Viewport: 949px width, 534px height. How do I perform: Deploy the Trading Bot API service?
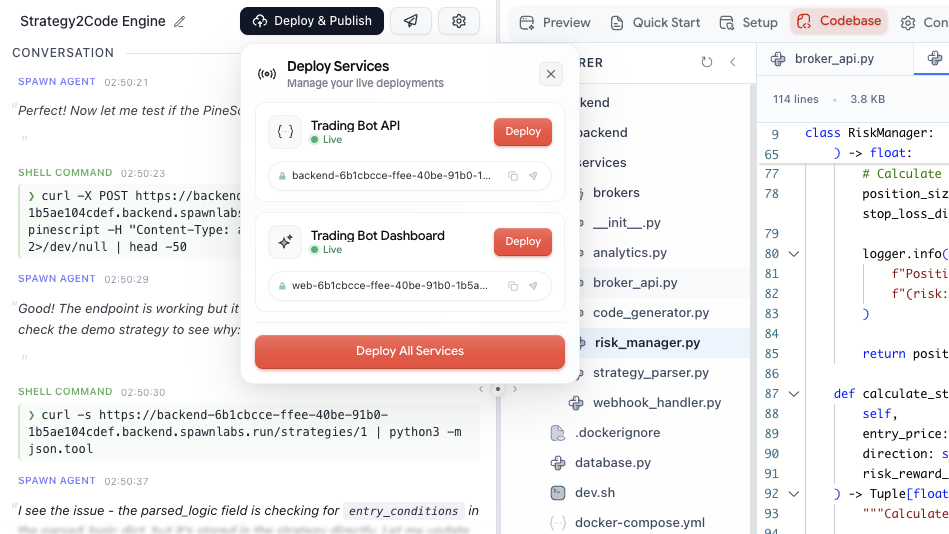[x=523, y=132]
